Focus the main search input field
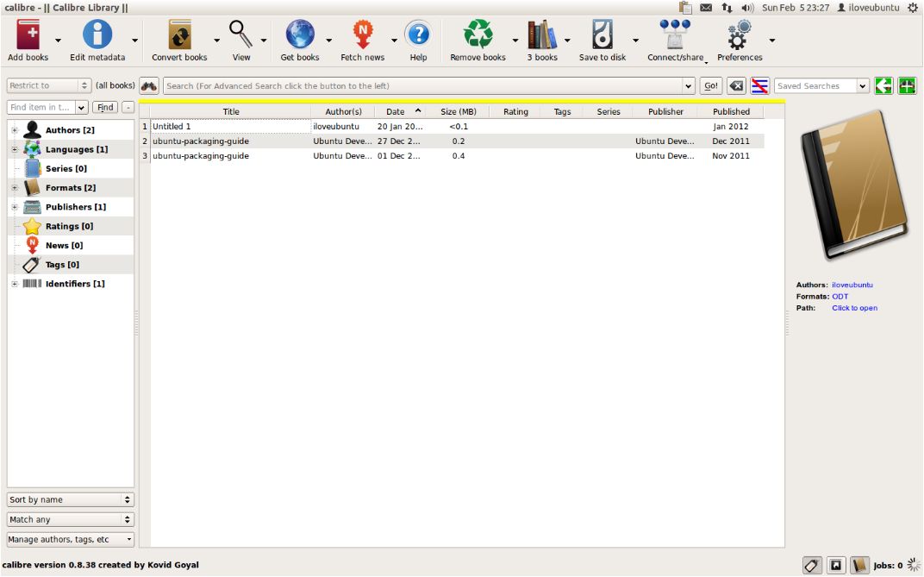924x577 pixels. [x=423, y=86]
